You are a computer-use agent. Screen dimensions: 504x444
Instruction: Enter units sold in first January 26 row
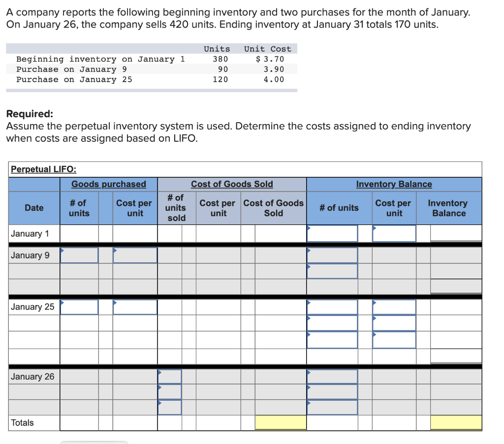tap(170, 376)
